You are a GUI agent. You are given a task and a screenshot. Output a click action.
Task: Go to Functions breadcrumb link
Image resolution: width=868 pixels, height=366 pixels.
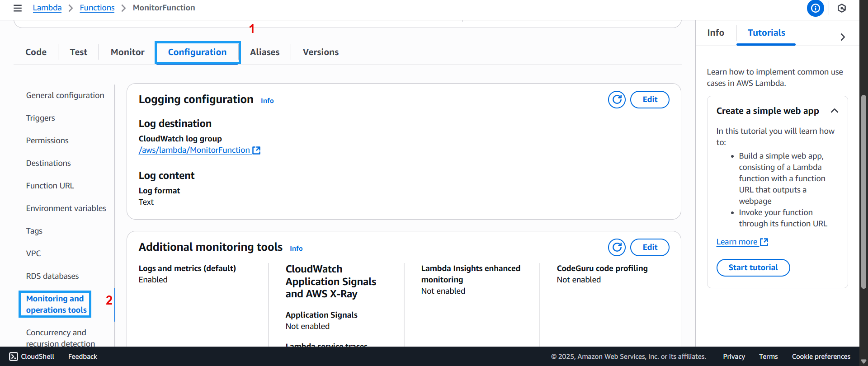(x=97, y=8)
